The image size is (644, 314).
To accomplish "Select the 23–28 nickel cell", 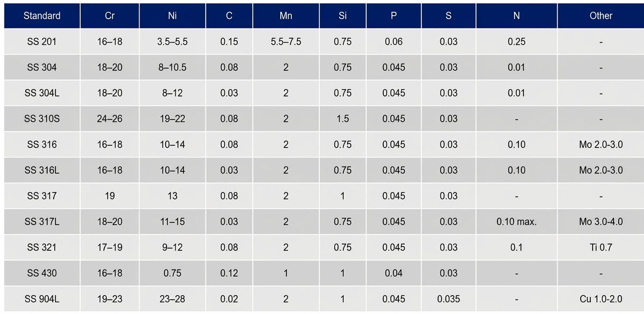I will pyautogui.click(x=172, y=300).
